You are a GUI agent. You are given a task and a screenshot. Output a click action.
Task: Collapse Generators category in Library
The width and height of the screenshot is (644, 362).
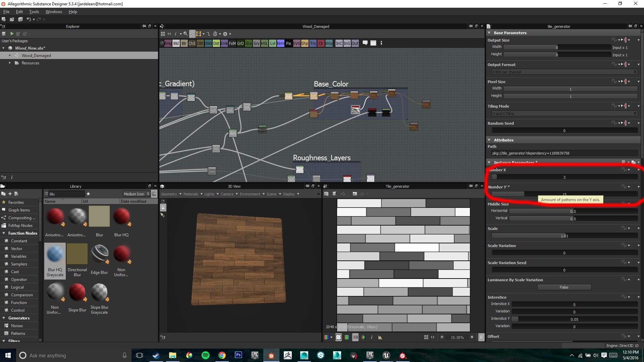4,318
